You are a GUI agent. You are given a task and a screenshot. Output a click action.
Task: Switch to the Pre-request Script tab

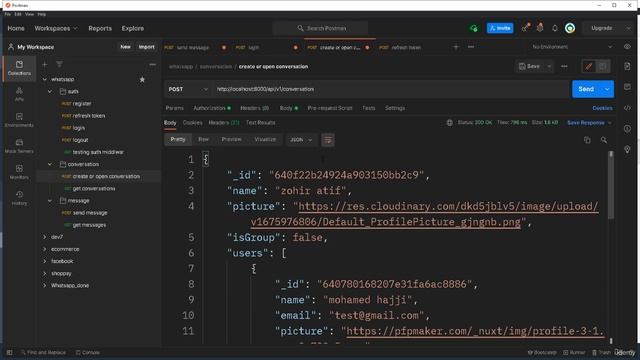(x=330, y=108)
